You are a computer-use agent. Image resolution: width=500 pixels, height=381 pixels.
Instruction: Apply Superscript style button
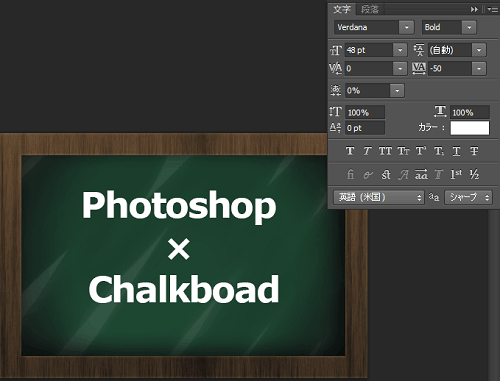[421, 151]
